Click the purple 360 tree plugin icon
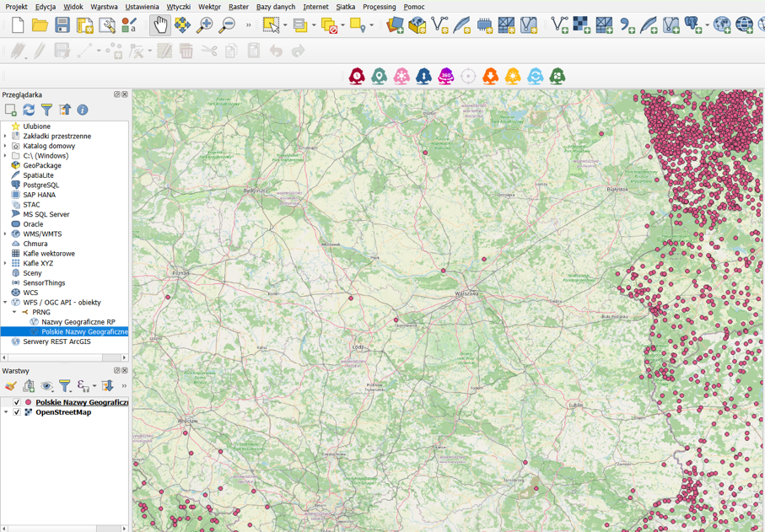 [446, 76]
